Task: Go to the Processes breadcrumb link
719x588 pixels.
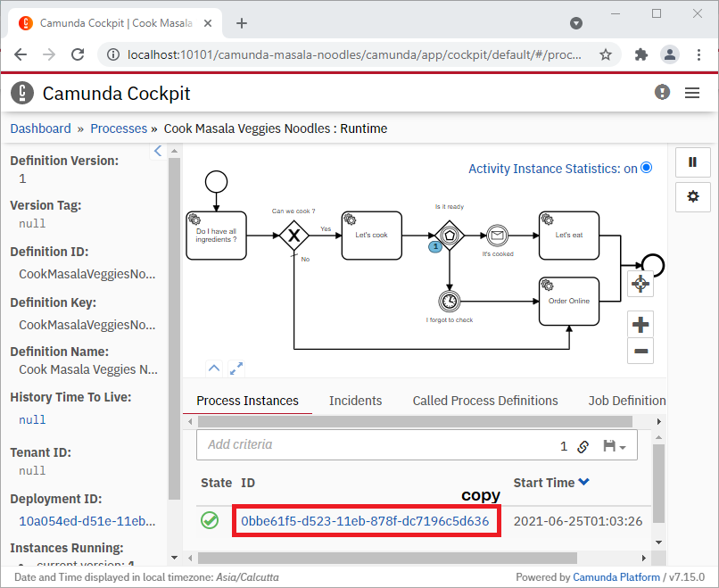Action: click(x=119, y=128)
